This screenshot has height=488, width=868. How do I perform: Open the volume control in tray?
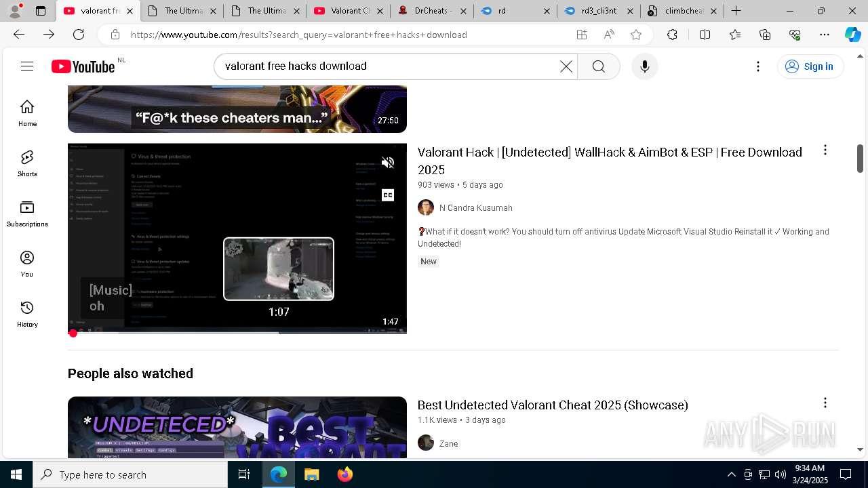tap(781, 474)
